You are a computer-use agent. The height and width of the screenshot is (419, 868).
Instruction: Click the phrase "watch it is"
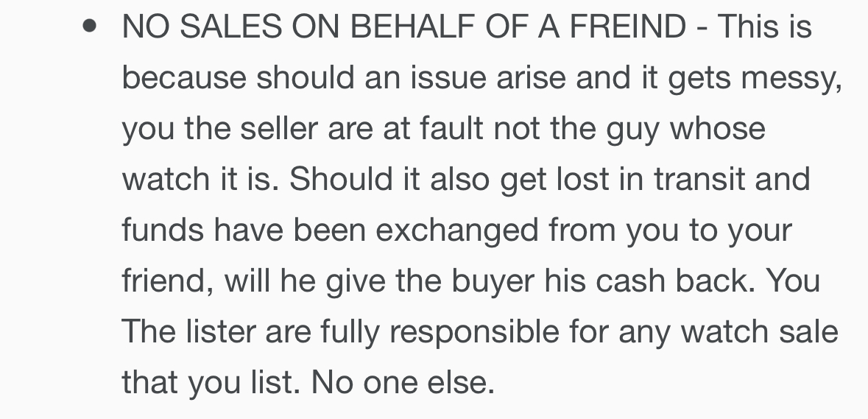point(199,180)
